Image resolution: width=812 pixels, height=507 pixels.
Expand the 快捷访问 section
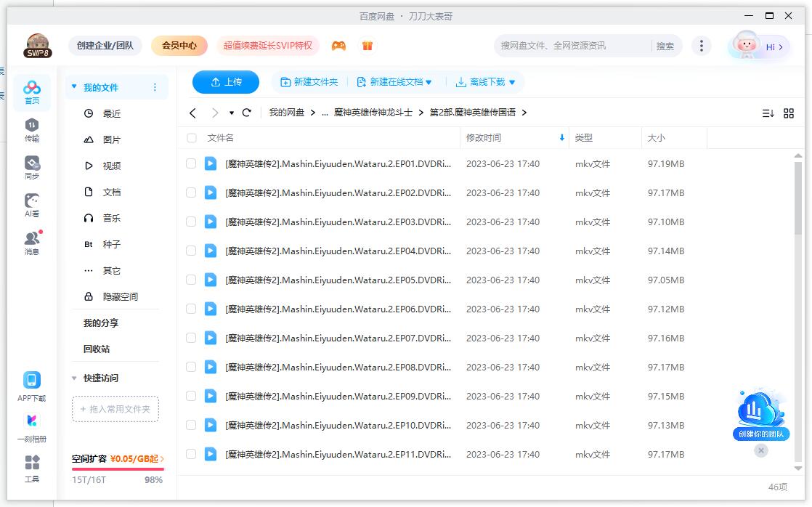pos(74,378)
